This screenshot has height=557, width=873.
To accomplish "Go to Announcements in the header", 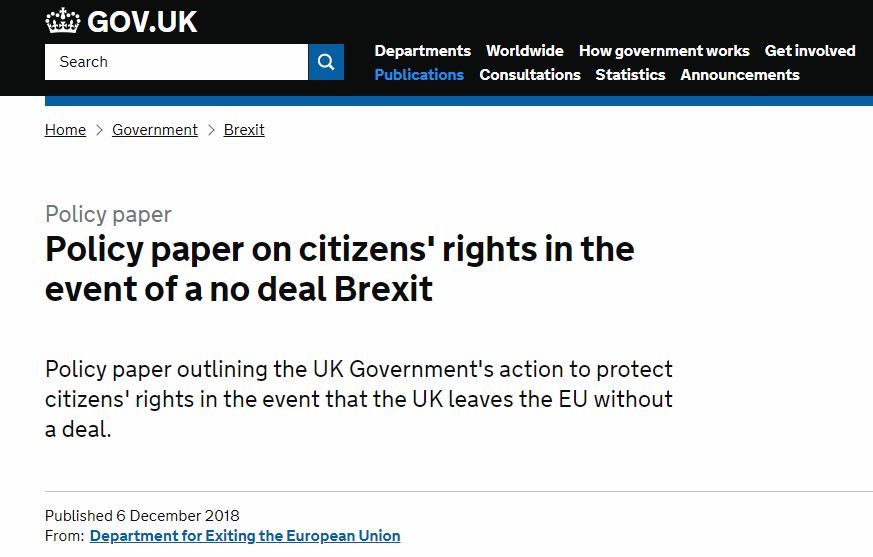I will [740, 75].
